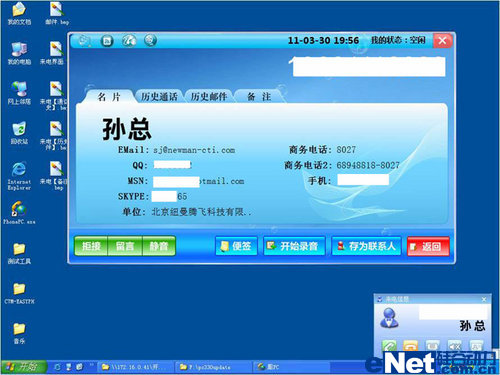Launch the Internet Explorer desktop icon

pos(19,176)
